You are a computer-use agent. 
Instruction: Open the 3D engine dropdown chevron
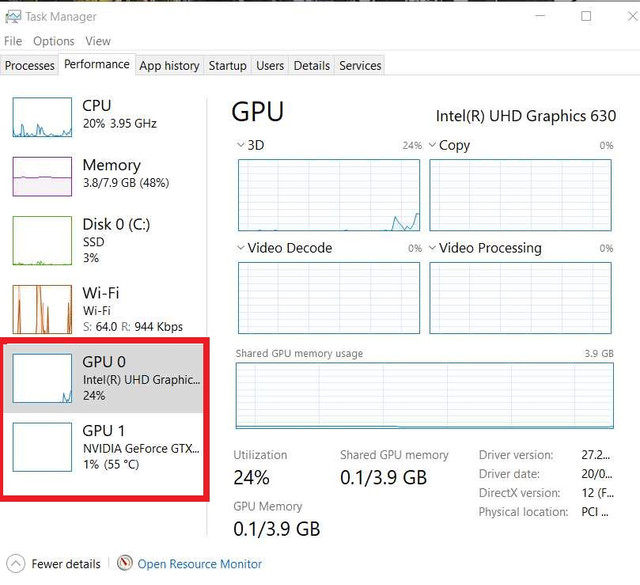coord(241,145)
